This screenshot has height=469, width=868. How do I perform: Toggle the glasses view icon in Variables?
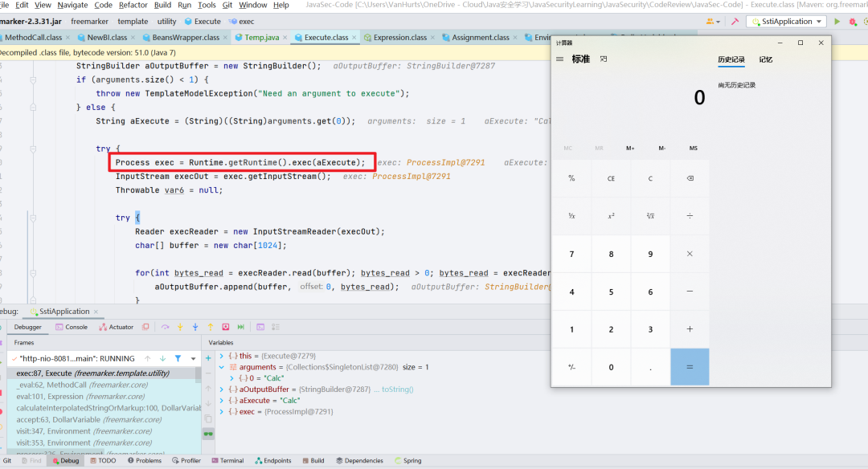pos(208,434)
